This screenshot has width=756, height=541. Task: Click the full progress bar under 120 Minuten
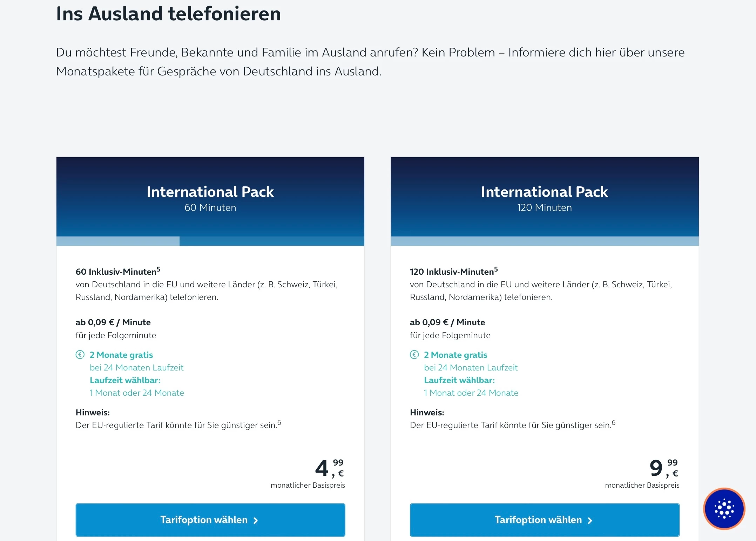[x=544, y=241]
